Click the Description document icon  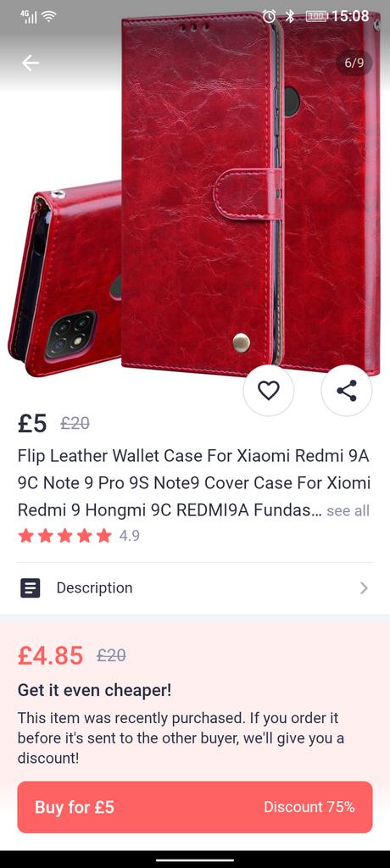pos(31,588)
